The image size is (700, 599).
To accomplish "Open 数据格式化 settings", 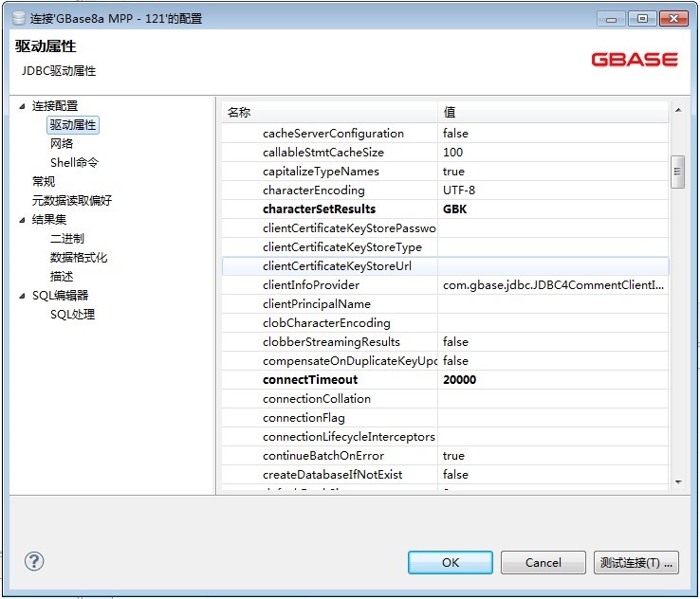I will pyautogui.click(x=79, y=258).
